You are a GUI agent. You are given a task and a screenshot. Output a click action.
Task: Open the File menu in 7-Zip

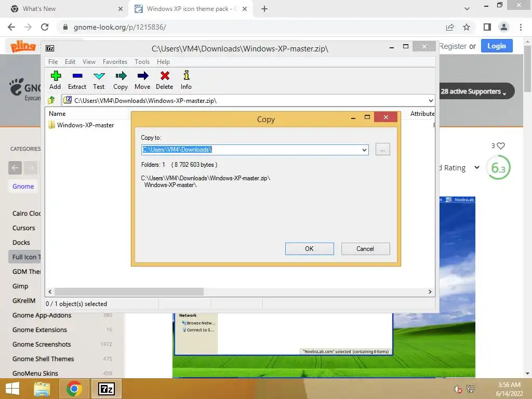[53, 62]
